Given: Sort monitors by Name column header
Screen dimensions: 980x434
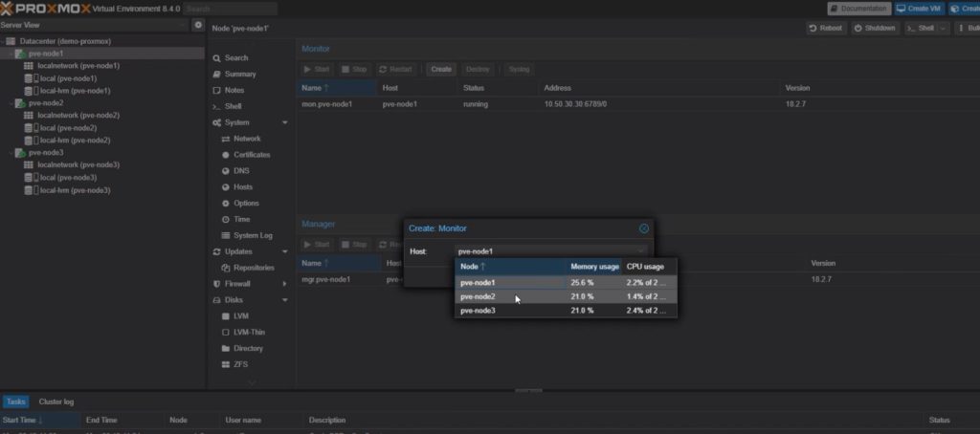Looking at the screenshot, I should pyautogui.click(x=338, y=88).
